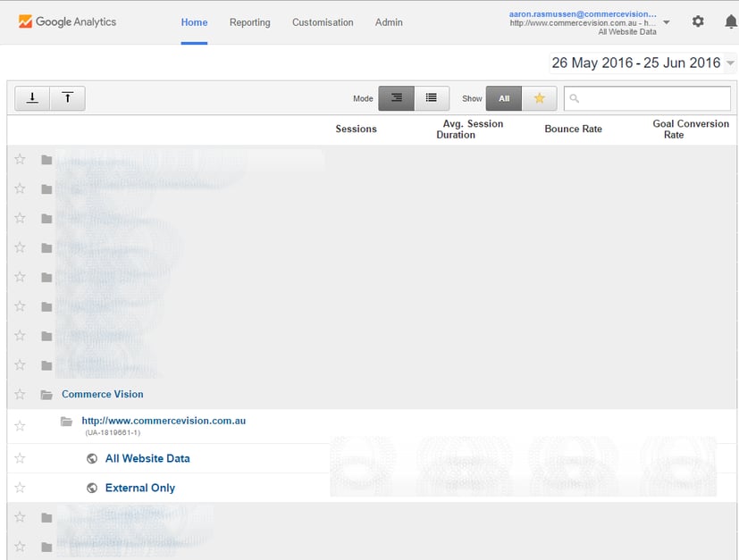739x560 pixels.
Task: Open the All Website Data view
Action: click(147, 458)
